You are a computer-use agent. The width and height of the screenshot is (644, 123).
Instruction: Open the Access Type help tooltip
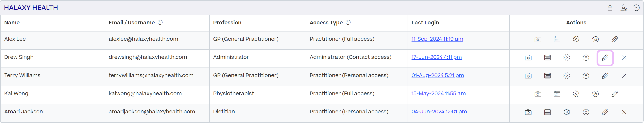[x=348, y=22]
